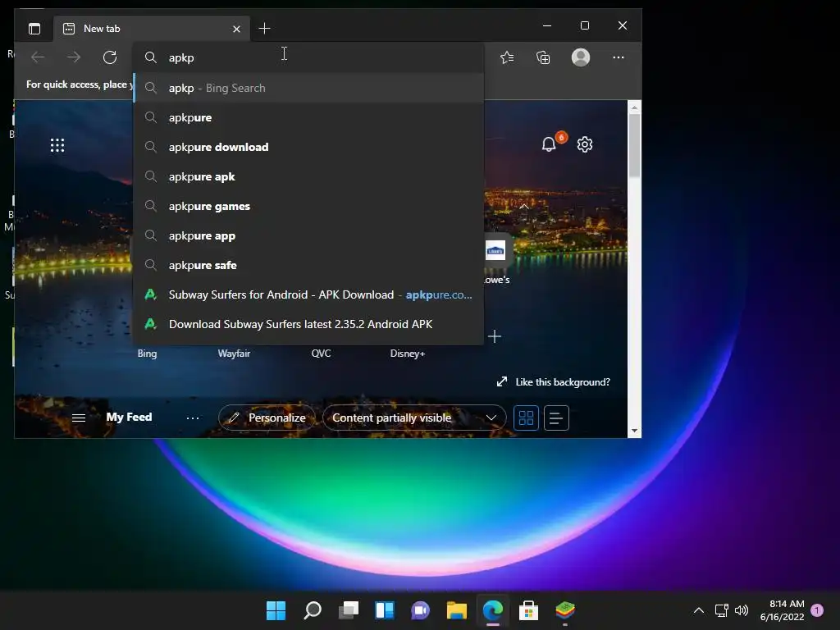Select the 'apkpure safe' suggestion
The height and width of the screenshot is (630, 840).
308,265
